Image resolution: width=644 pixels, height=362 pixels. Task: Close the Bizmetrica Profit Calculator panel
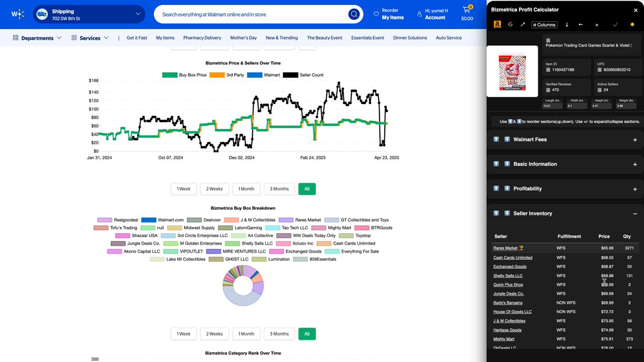[x=635, y=10]
